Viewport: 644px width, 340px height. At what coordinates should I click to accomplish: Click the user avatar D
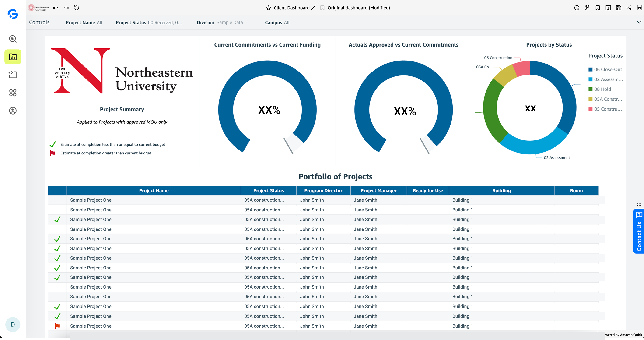(13, 325)
